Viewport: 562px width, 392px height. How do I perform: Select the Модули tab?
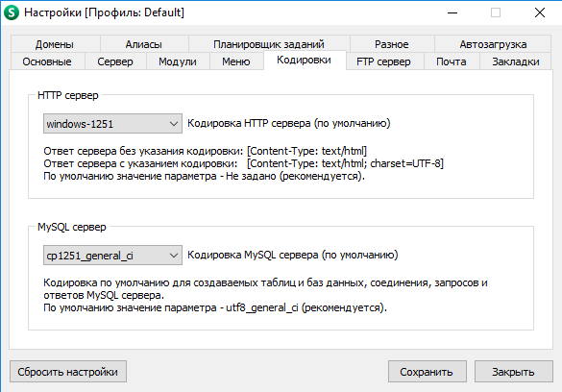pos(178,61)
